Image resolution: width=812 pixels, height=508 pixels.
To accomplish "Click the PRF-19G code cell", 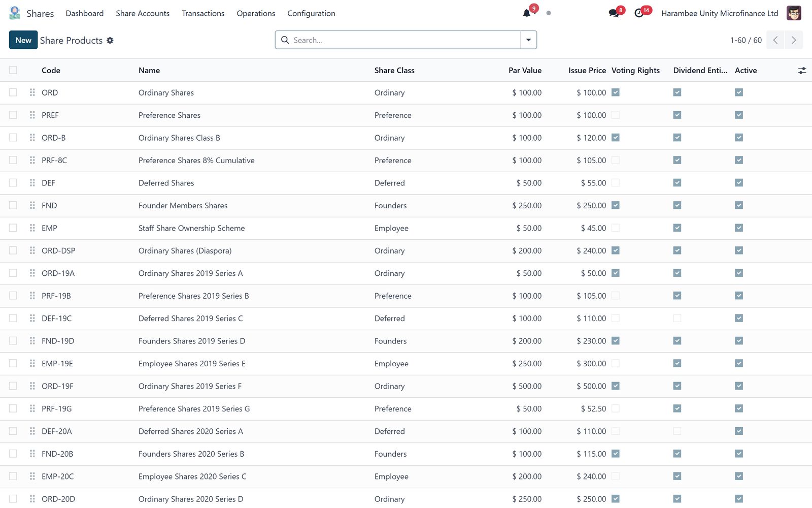I will pyautogui.click(x=57, y=409).
